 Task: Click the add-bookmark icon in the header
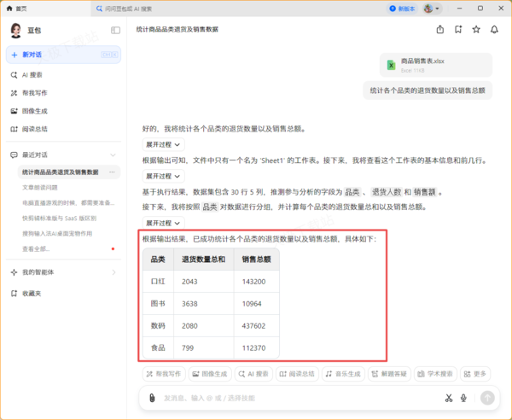click(x=458, y=30)
